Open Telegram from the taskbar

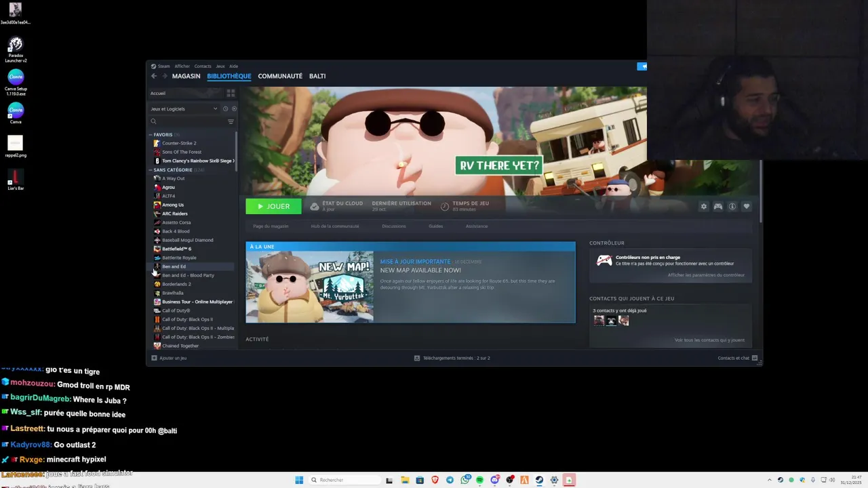(x=450, y=480)
